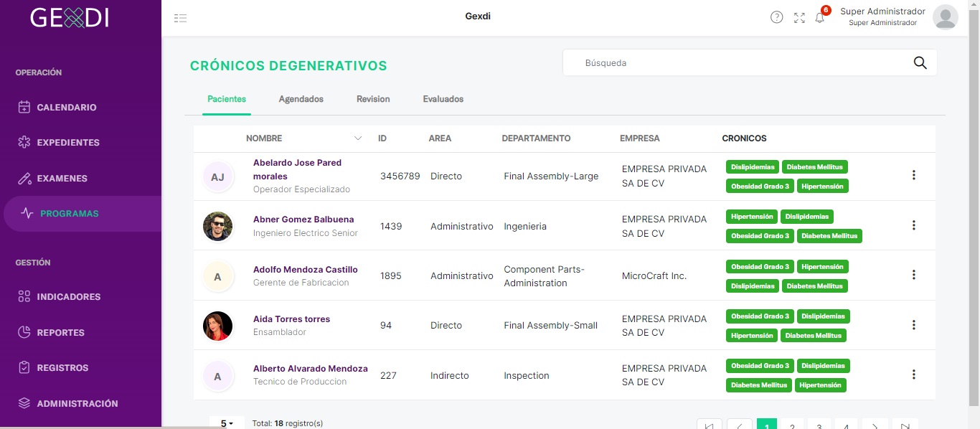Collapse the sidebar menu toggle
Viewport: 980px width, 429px height.
180,18
